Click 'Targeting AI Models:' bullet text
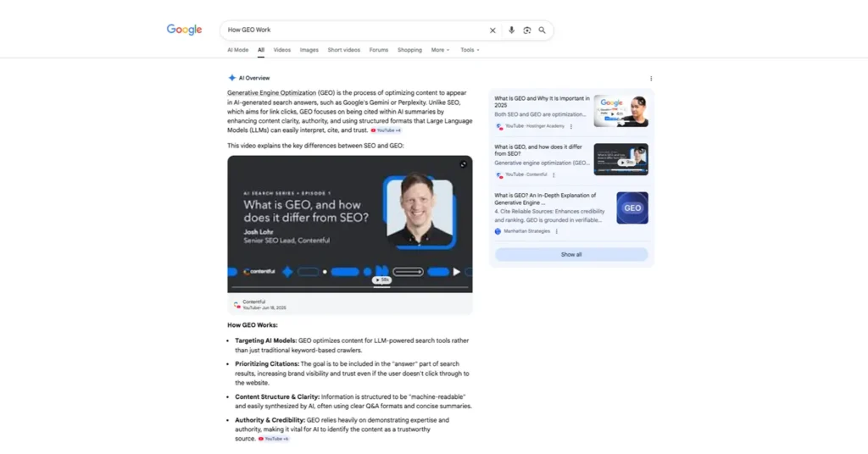 pyautogui.click(x=265, y=340)
